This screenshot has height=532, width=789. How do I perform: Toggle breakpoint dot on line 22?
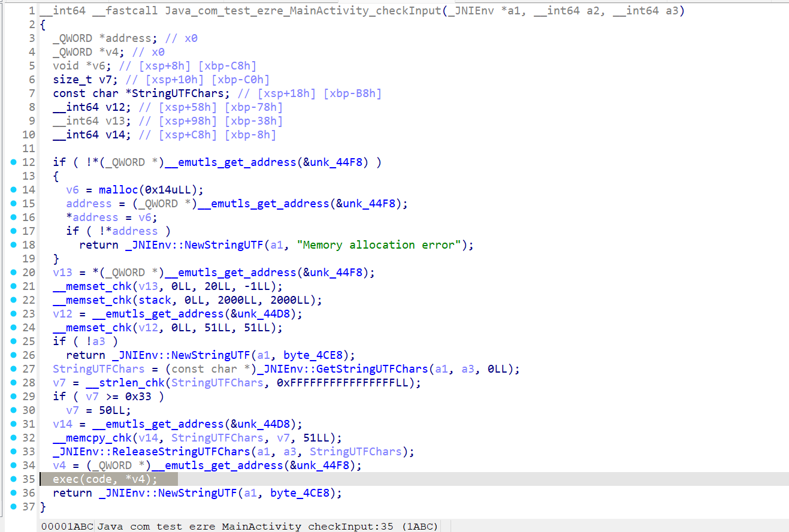click(x=13, y=300)
